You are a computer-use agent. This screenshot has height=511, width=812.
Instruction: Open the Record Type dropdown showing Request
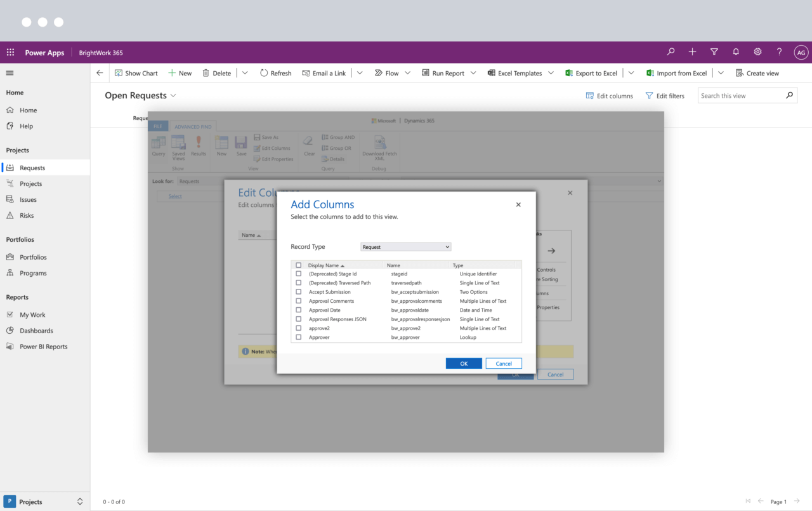405,246
